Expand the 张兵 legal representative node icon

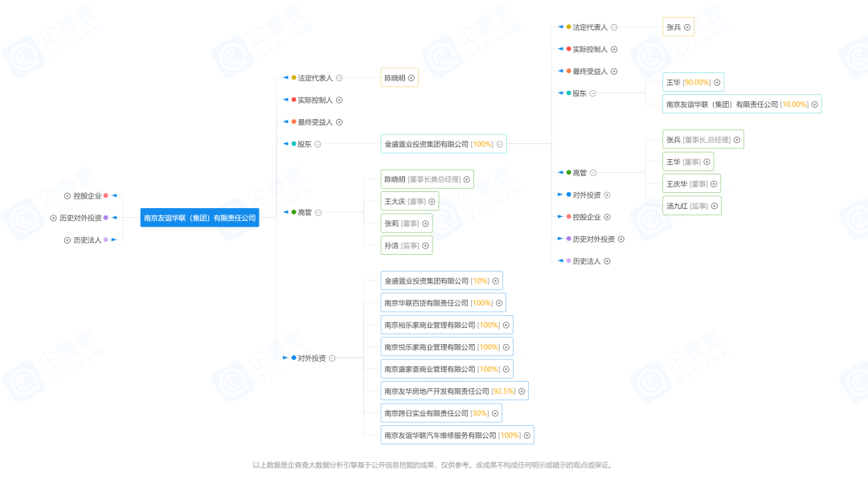click(687, 27)
